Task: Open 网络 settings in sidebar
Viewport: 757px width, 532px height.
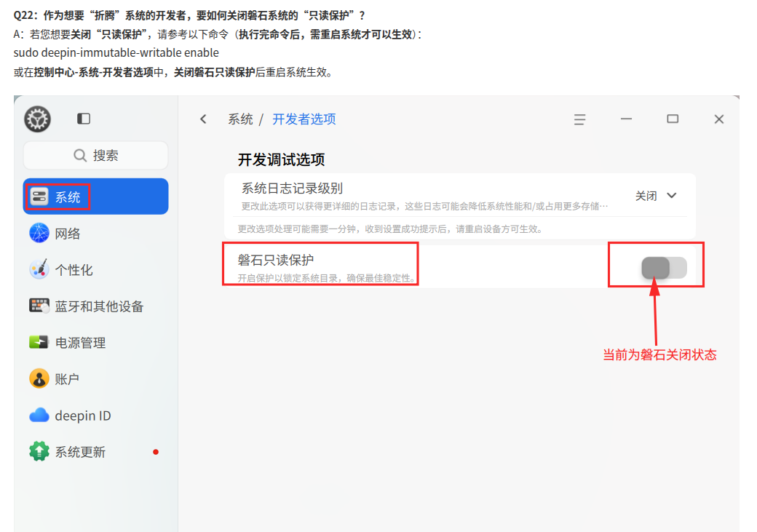Action: (95, 233)
